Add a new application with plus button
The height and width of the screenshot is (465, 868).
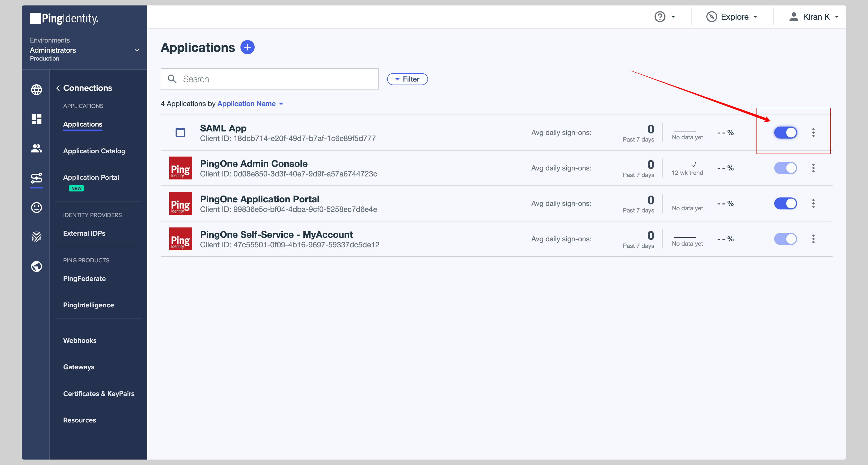tap(248, 47)
